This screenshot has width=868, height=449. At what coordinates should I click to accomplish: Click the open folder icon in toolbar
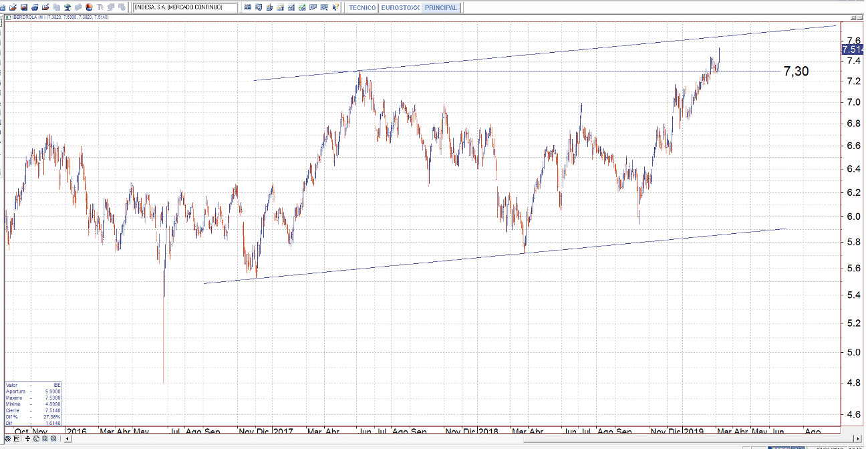click(x=13, y=7)
